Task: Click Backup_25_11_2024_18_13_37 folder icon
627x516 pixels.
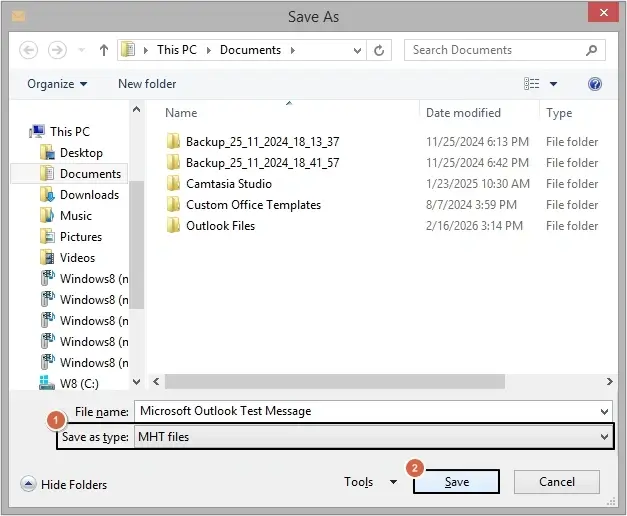Action: coord(173,141)
